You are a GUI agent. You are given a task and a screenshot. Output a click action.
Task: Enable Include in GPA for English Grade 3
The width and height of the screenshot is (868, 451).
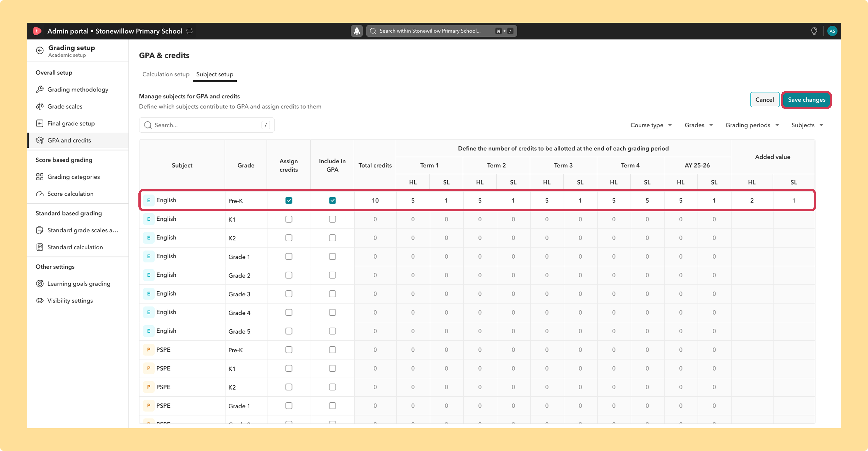pyautogui.click(x=333, y=294)
